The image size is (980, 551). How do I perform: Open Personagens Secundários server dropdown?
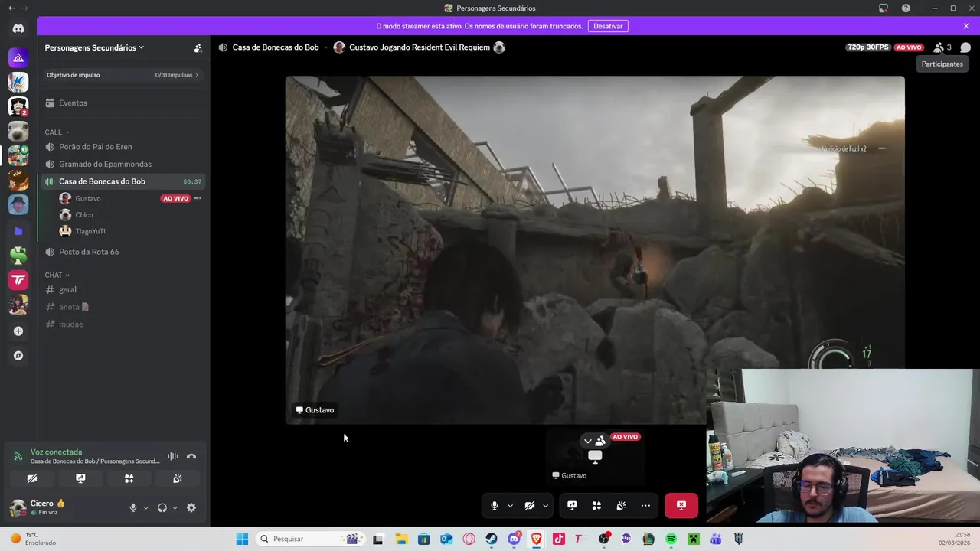(94, 47)
